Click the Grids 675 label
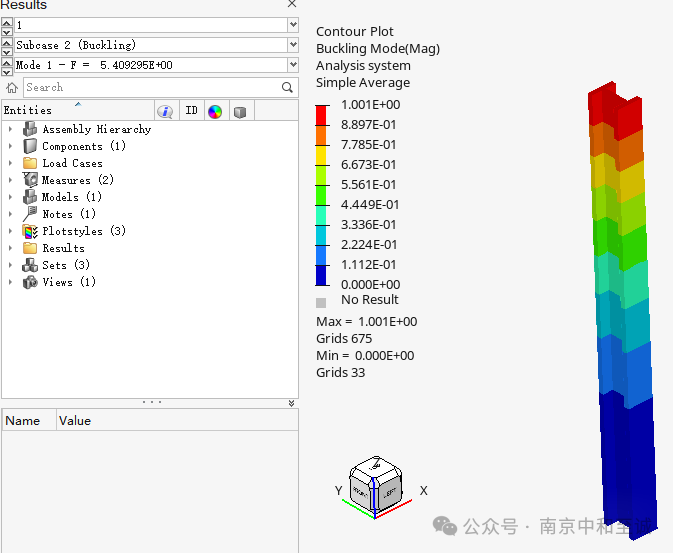Viewport: 673px width, 553px height. (x=344, y=339)
